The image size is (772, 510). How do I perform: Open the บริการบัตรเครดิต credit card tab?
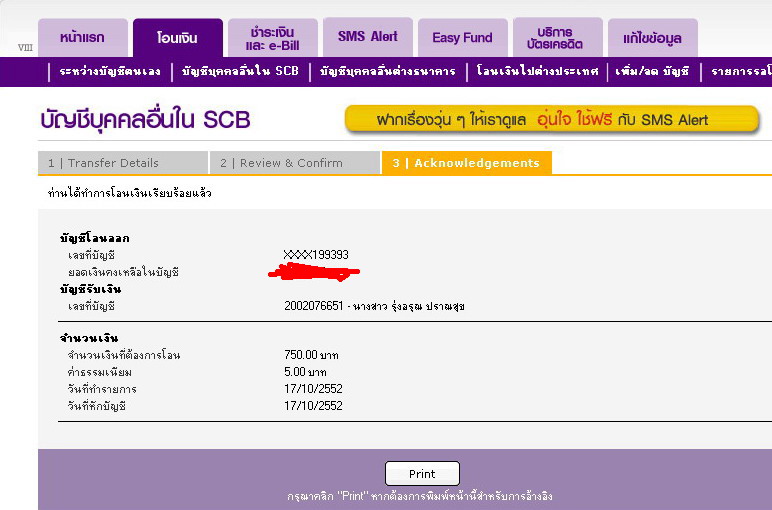tap(558, 37)
